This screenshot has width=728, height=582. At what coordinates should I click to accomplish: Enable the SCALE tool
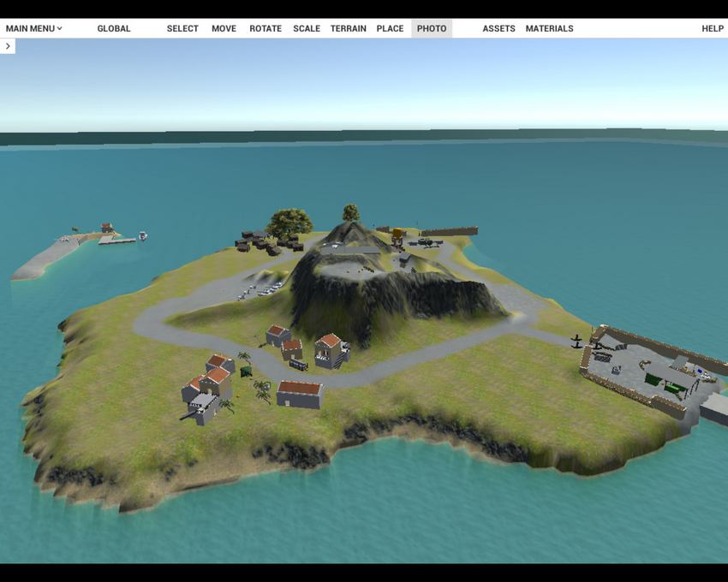click(x=307, y=28)
